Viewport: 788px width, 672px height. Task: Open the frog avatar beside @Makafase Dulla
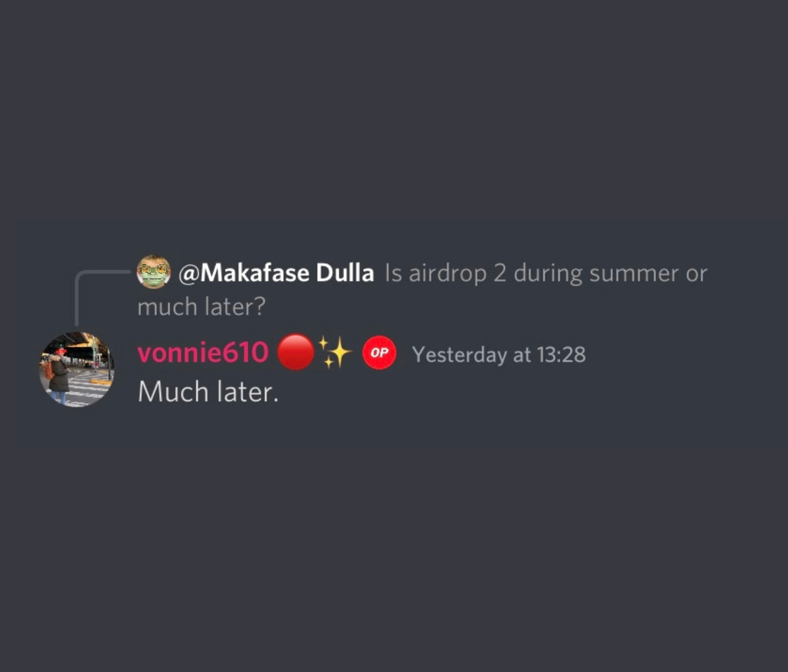(154, 272)
